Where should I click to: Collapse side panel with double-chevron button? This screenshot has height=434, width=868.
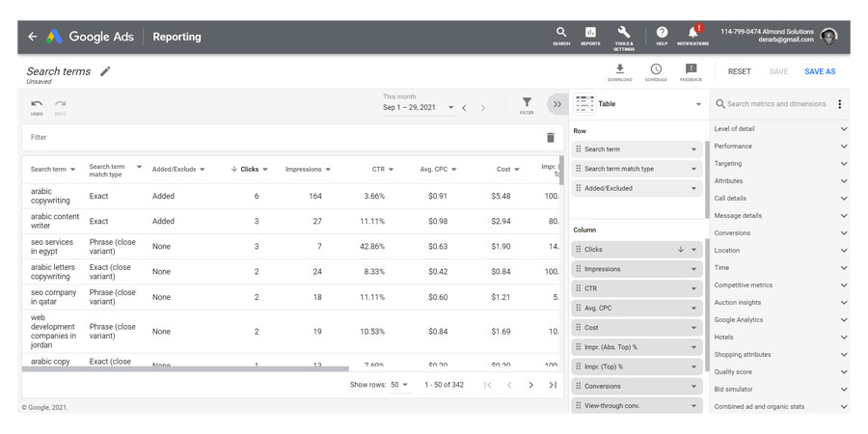tap(557, 104)
